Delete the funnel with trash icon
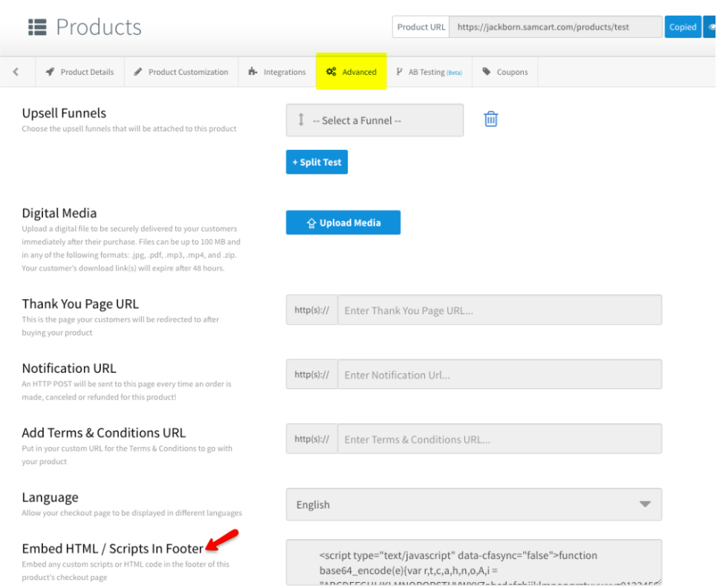717x588 pixels. (x=490, y=119)
